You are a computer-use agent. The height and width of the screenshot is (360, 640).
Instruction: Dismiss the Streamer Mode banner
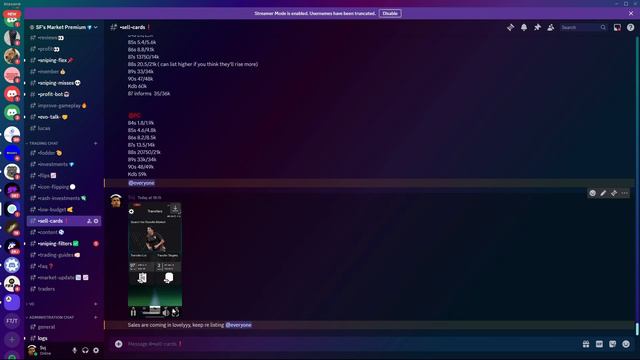[x=631, y=13]
